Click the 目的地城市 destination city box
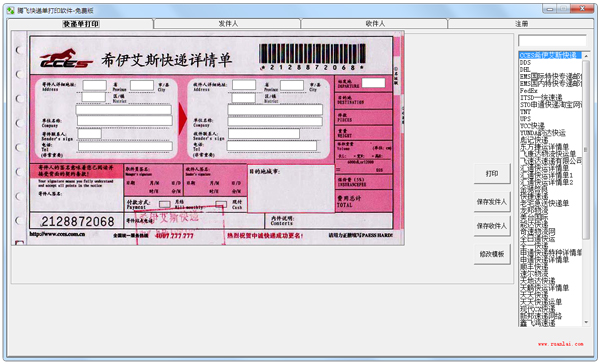This screenshot has width=600, height=364. [291, 189]
